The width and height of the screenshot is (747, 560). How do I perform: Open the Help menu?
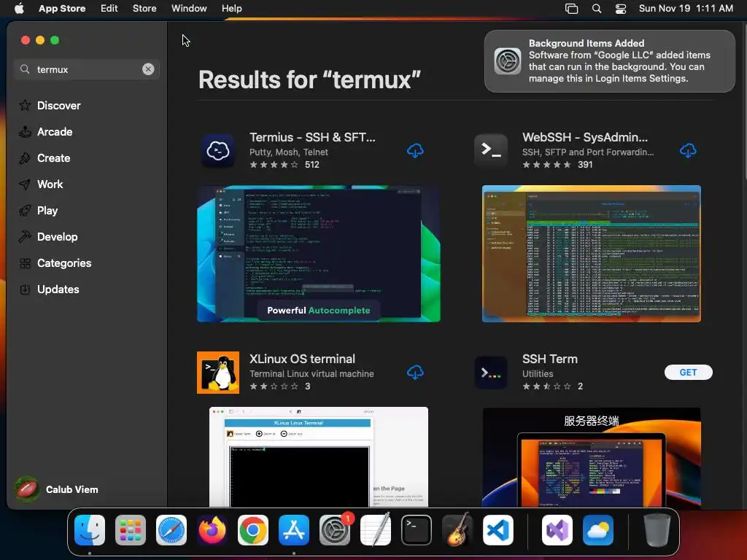click(x=231, y=8)
